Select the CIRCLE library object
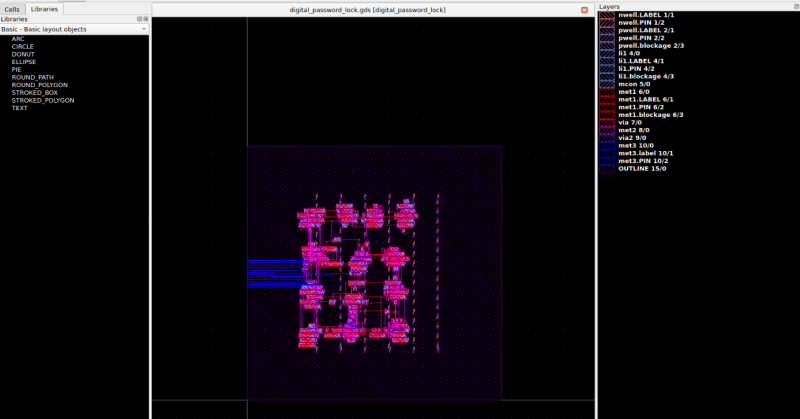This screenshot has width=800, height=419. coord(23,46)
